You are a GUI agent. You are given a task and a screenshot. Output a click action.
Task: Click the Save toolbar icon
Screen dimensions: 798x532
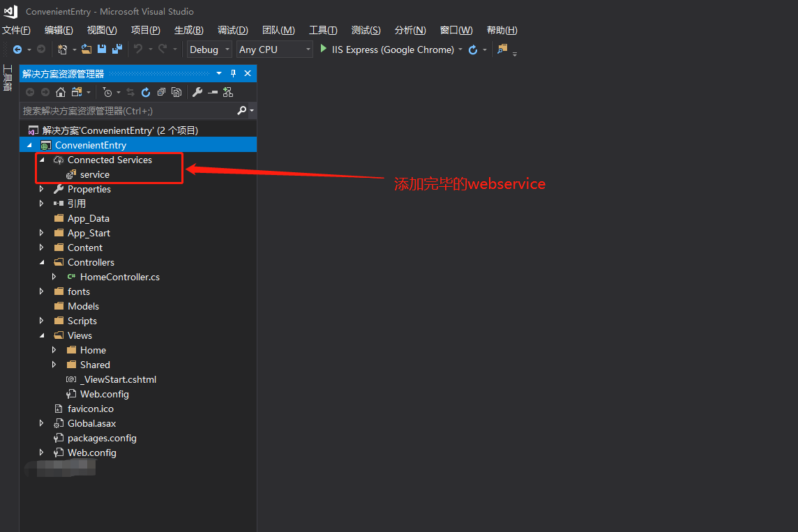point(102,50)
